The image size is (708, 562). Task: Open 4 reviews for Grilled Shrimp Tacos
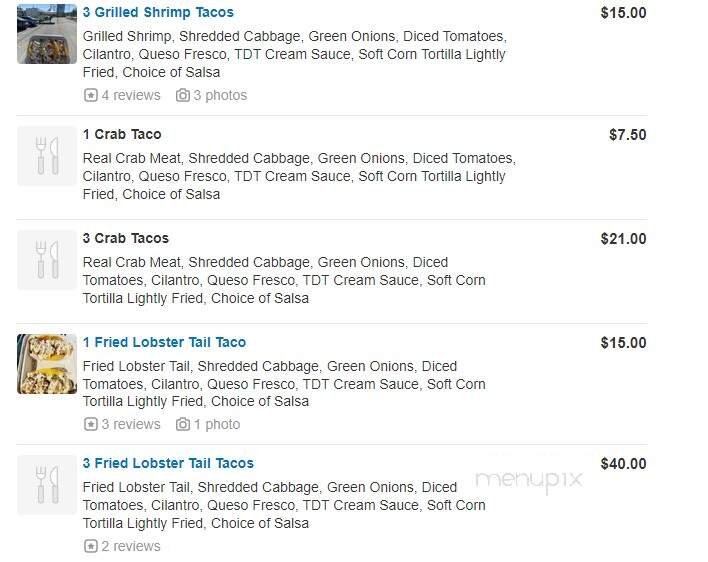pos(131,96)
